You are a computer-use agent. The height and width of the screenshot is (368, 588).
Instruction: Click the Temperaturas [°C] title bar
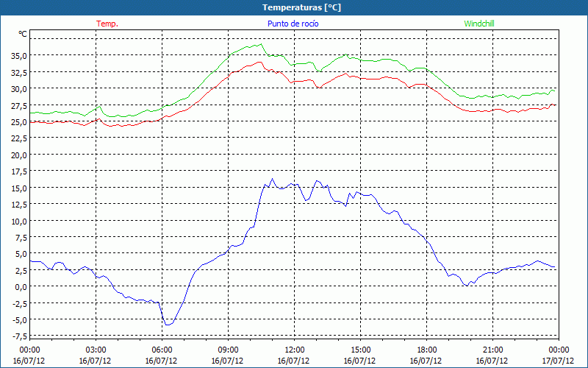294,7
